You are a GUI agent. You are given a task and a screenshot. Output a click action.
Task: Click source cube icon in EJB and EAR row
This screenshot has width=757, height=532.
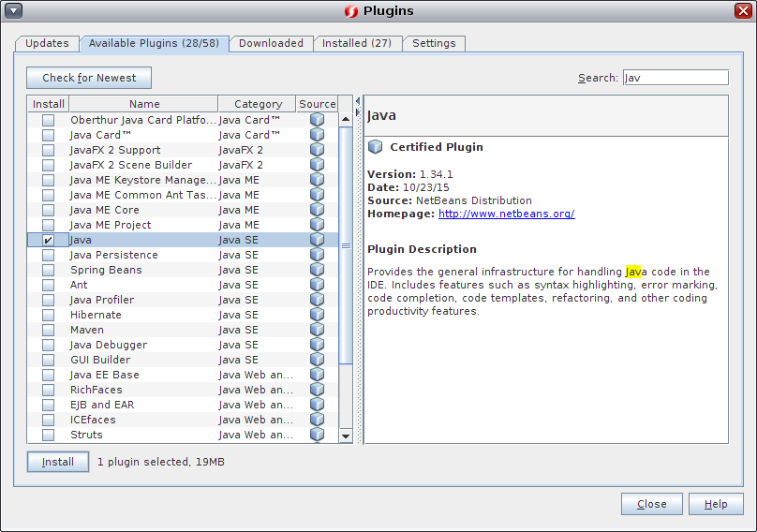(317, 404)
